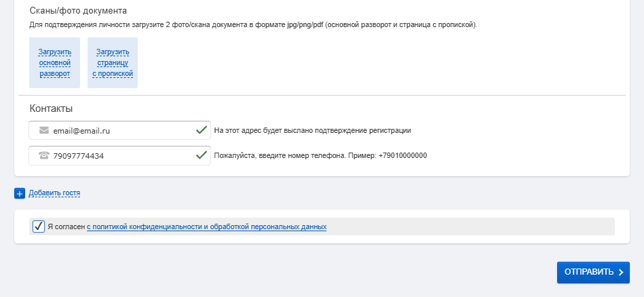This screenshot has height=297, width=644.
Task: Click the Я согласен label text
Action: pyautogui.click(x=67, y=226)
